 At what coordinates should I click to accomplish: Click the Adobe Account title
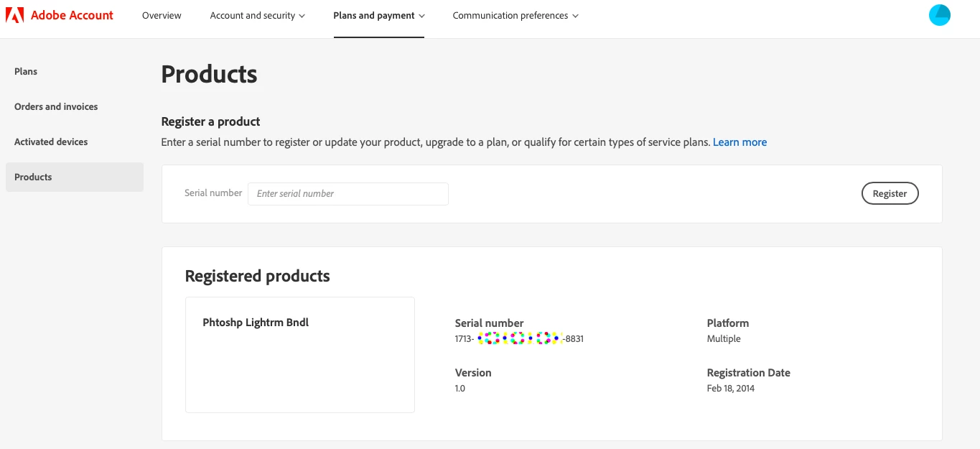pos(72,15)
